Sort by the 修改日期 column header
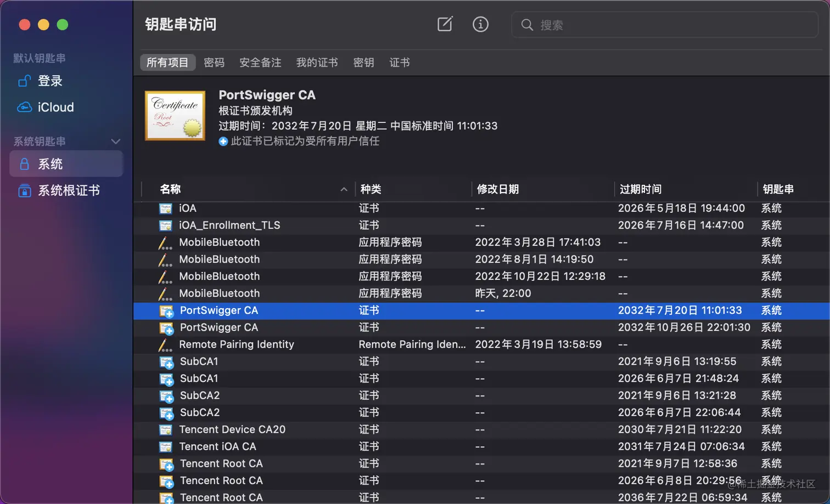 click(x=543, y=189)
